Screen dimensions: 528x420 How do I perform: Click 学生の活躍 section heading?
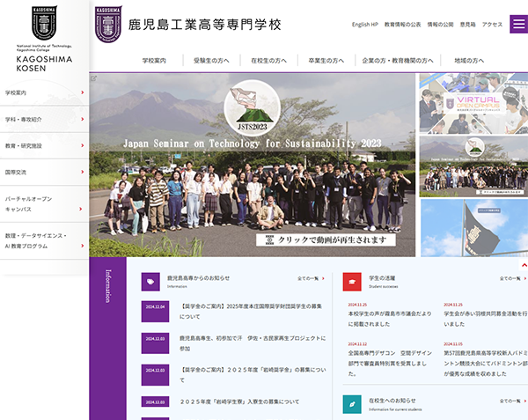382,278
